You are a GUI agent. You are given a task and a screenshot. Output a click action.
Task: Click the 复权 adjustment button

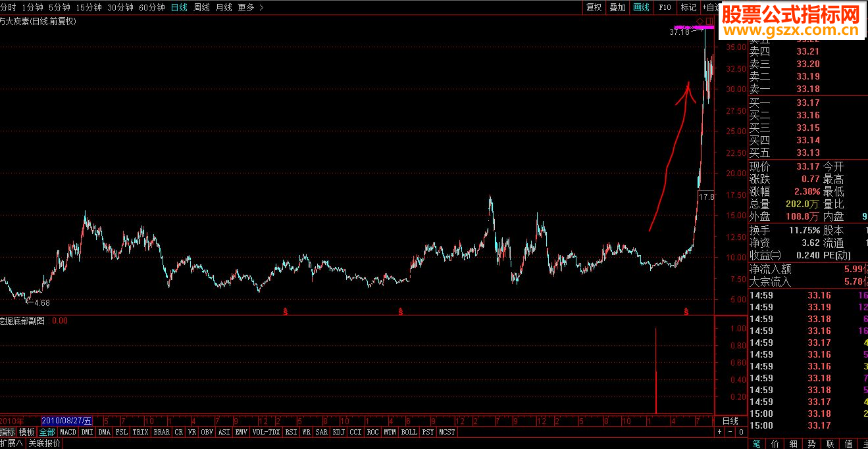tap(594, 7)
